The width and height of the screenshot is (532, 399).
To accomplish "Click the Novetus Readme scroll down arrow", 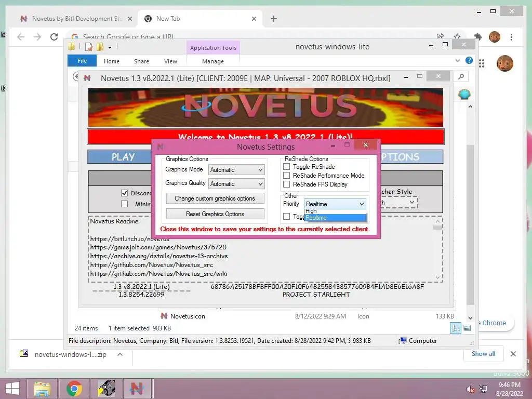I will coord(437,277).
